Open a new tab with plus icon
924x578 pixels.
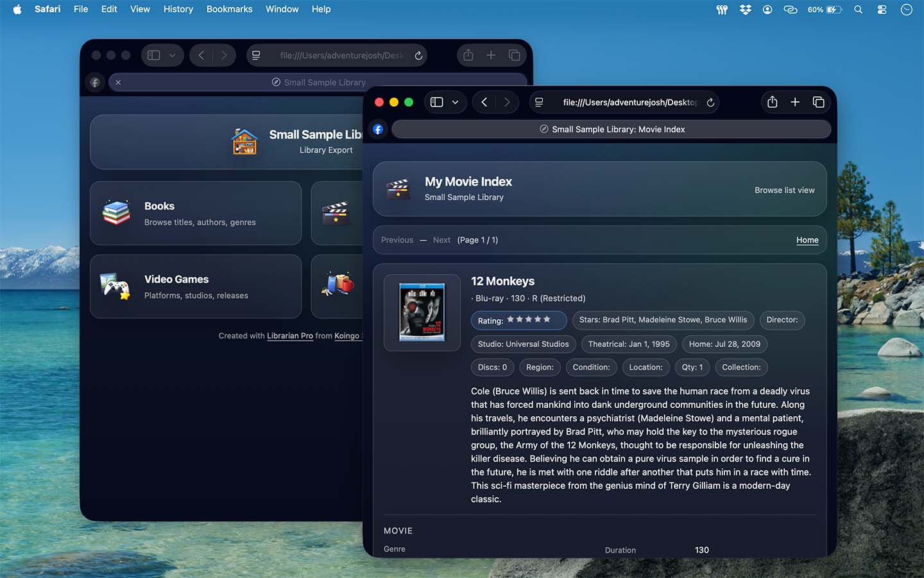(795, 102)
